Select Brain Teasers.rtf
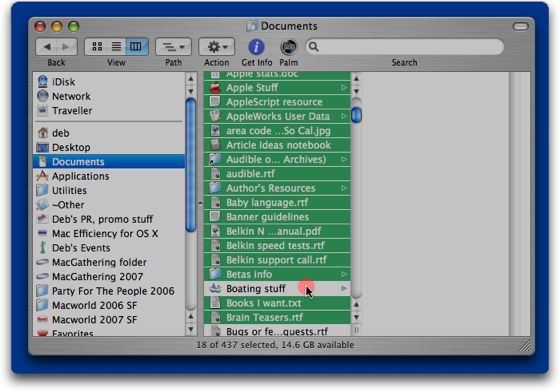This screenshot has width=560, height=392. point(277,317)
